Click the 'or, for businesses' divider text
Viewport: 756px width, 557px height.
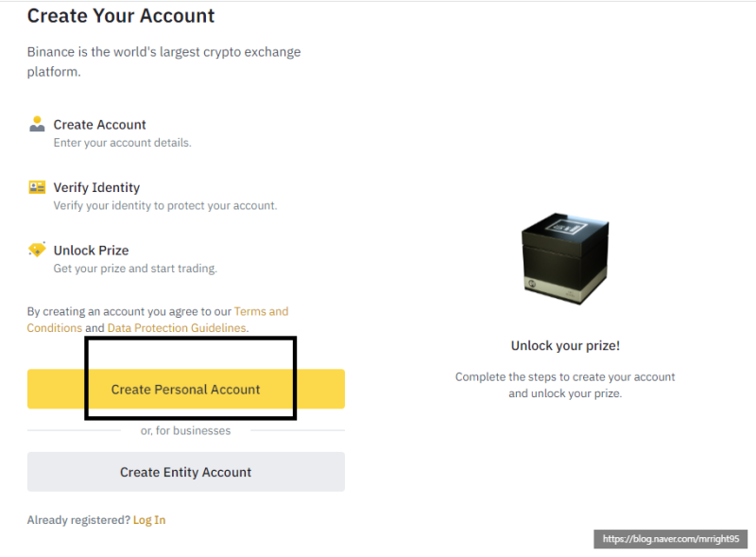coord(185,430)
